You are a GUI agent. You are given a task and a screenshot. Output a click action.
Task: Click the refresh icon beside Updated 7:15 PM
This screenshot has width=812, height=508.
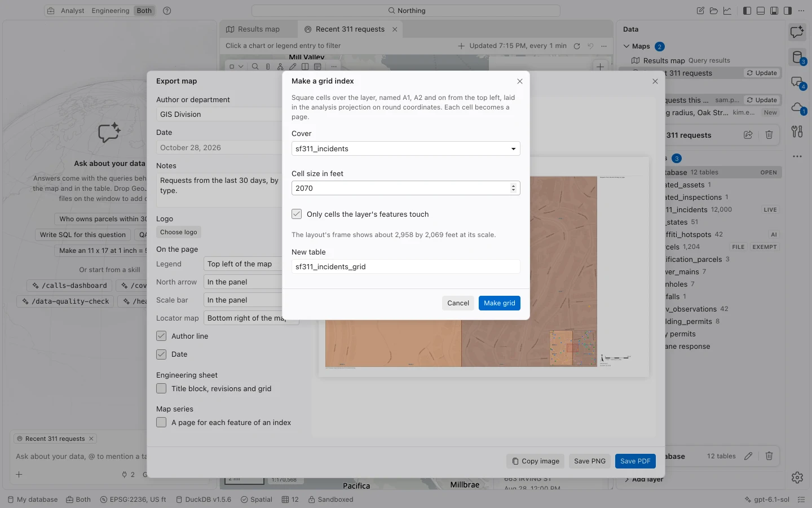pos(577,46)
